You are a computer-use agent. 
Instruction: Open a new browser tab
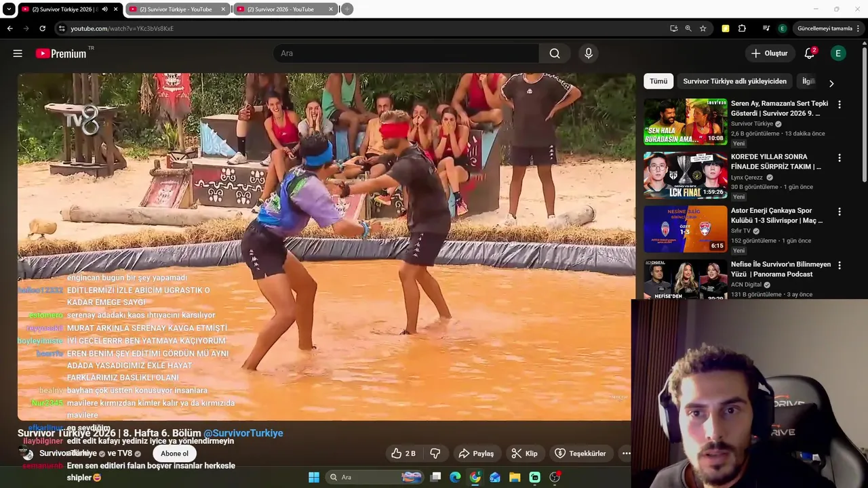347,9
